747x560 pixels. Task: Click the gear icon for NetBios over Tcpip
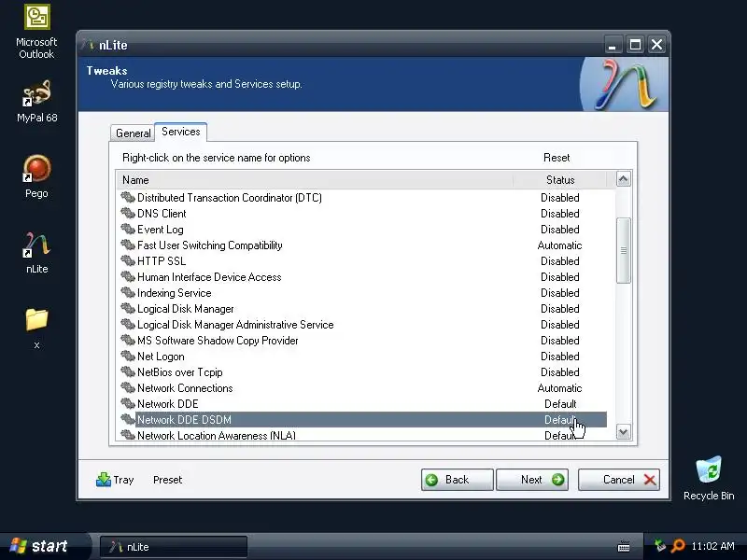click(128, 371)
